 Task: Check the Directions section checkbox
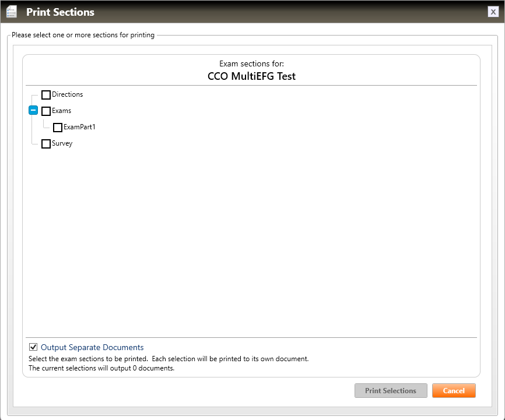point(46,95)
